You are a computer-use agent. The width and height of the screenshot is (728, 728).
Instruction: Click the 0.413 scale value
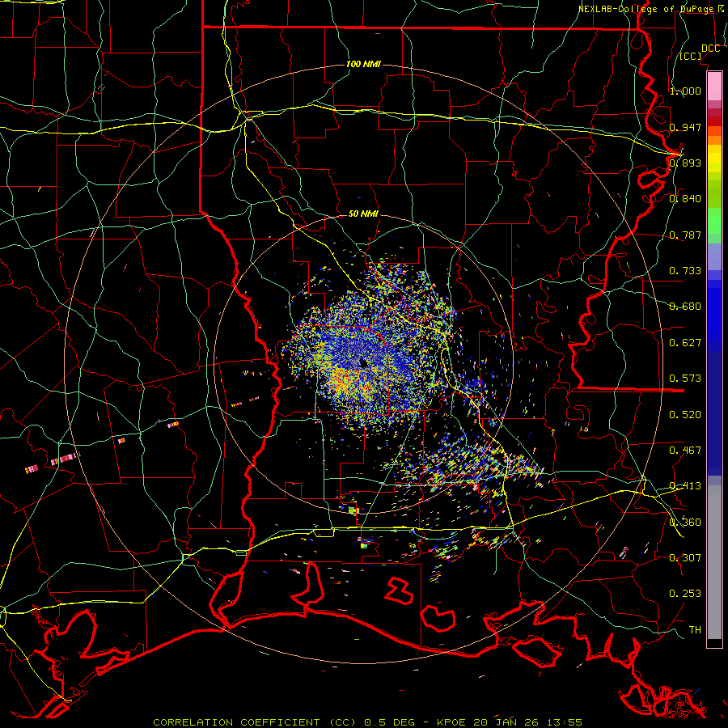tap(685, 485)
